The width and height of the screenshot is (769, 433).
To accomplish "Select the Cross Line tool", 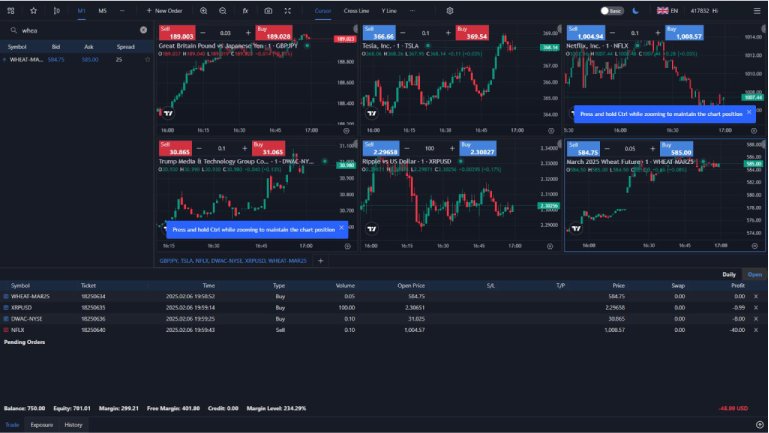I will pos(356,11).
